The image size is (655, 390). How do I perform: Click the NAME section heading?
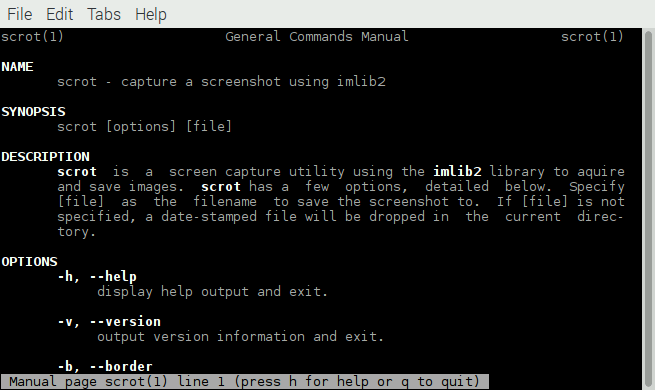(17, 67)
